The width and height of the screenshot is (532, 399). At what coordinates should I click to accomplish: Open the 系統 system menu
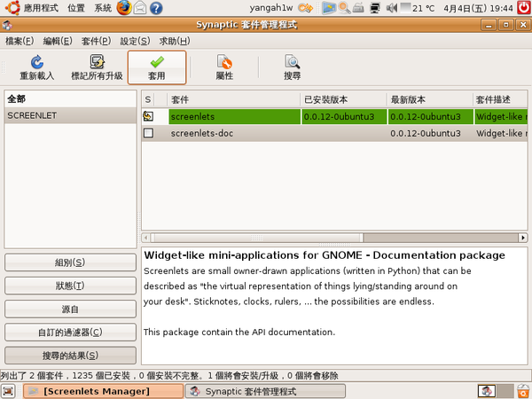click(x=103, y=8)
